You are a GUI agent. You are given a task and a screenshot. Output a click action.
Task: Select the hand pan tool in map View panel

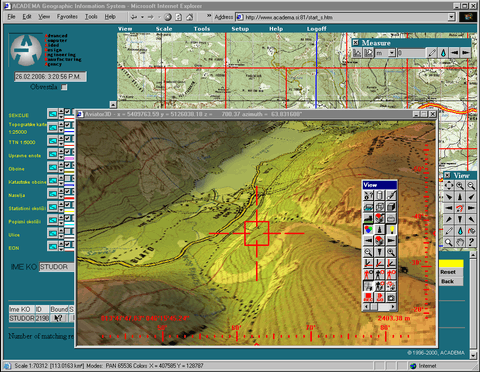pyautogui.click(x=460, y=242)
